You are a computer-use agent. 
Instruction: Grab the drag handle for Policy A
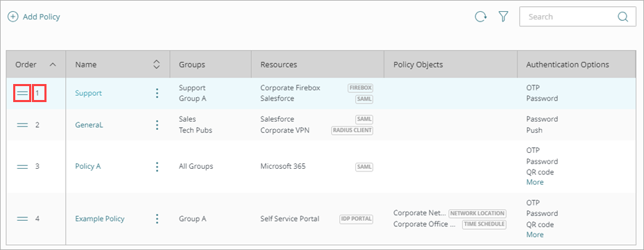[x=22, y=167]
